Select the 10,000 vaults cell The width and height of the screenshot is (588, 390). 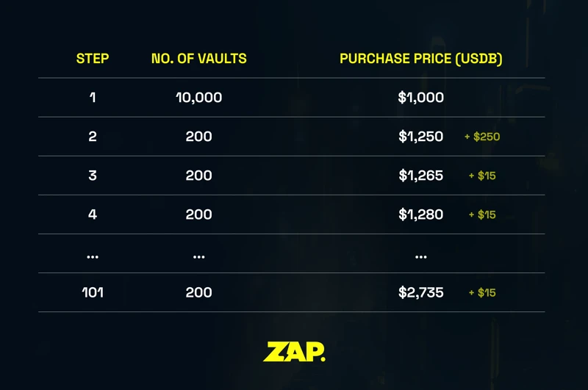(198, 97)
